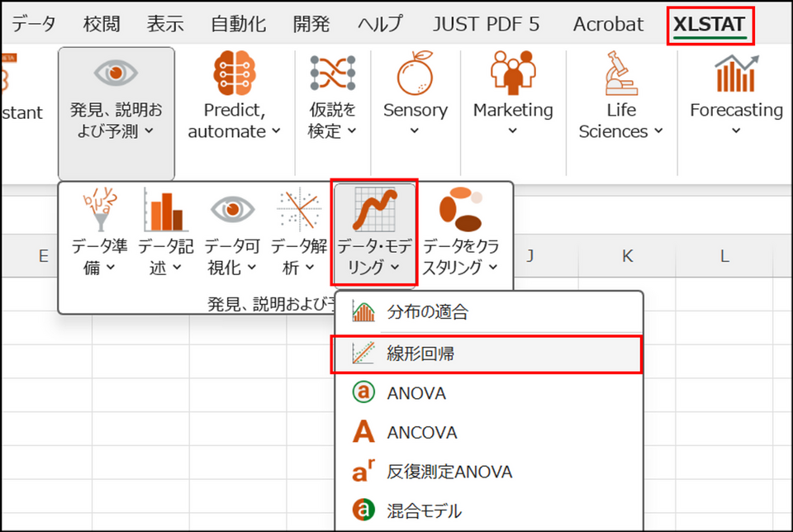Expand the Sensory menu chevron
The image size is (793, 532).
tap(414, 131)
